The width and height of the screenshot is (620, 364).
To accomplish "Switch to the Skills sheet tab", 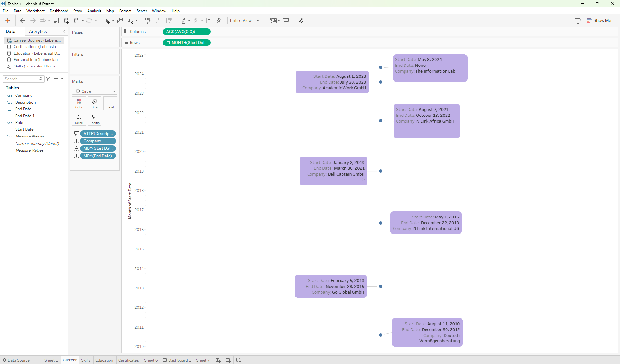I will 86,360.
